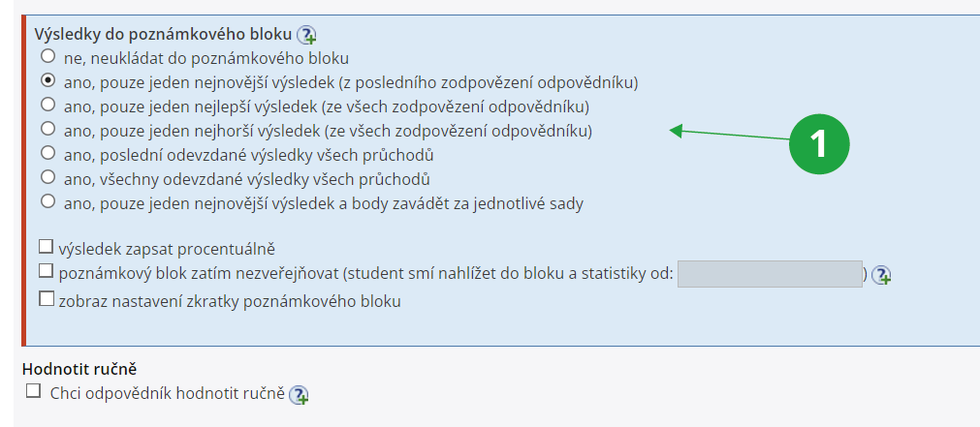The height and width of the screenshot is (427, 980).
Task: Select 'body zavádět za jednotlivé sady' radio
Action: click(x=47, y=202)
